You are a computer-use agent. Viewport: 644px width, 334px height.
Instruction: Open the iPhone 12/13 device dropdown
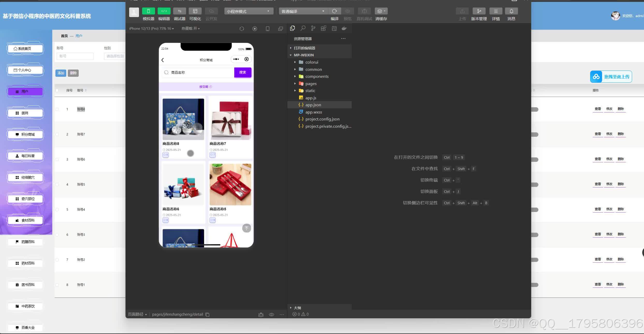[x=151, y=28]
